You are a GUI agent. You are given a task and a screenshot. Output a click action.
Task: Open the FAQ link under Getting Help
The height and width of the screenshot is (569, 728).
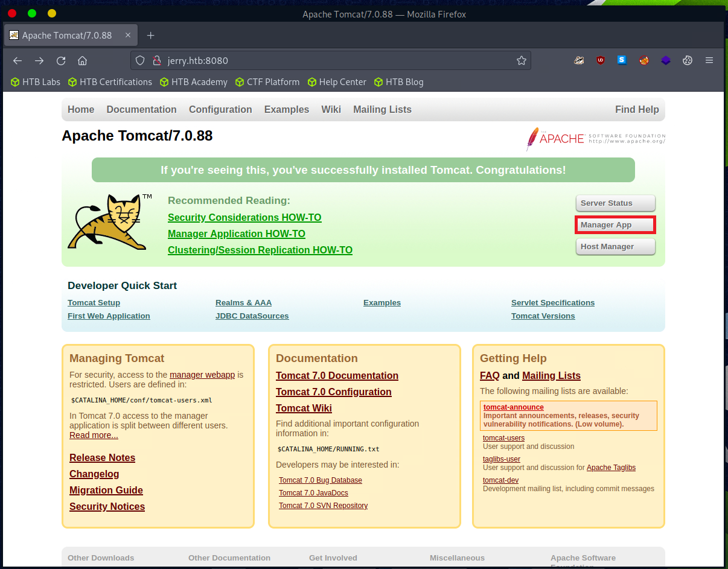click(x=490, y=376)
